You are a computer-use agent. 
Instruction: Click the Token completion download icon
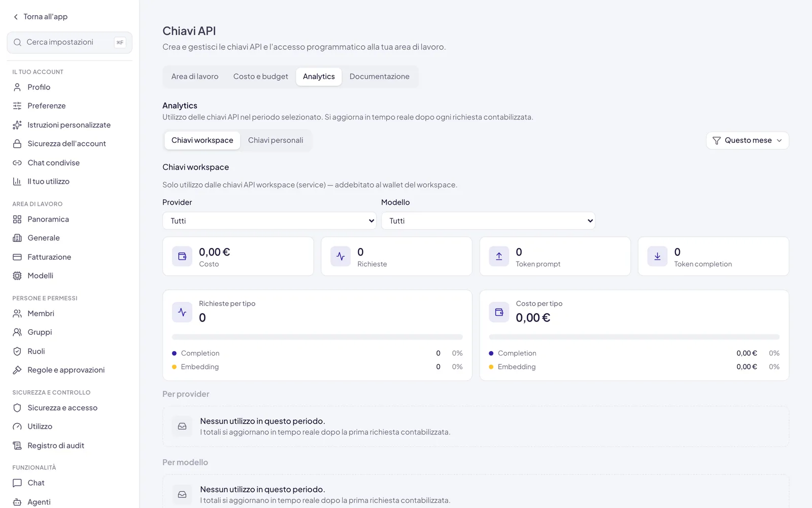pos(657,257)
